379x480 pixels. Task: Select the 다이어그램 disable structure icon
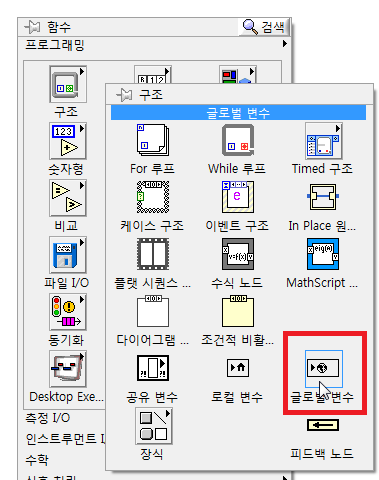(x=153, y=311)
